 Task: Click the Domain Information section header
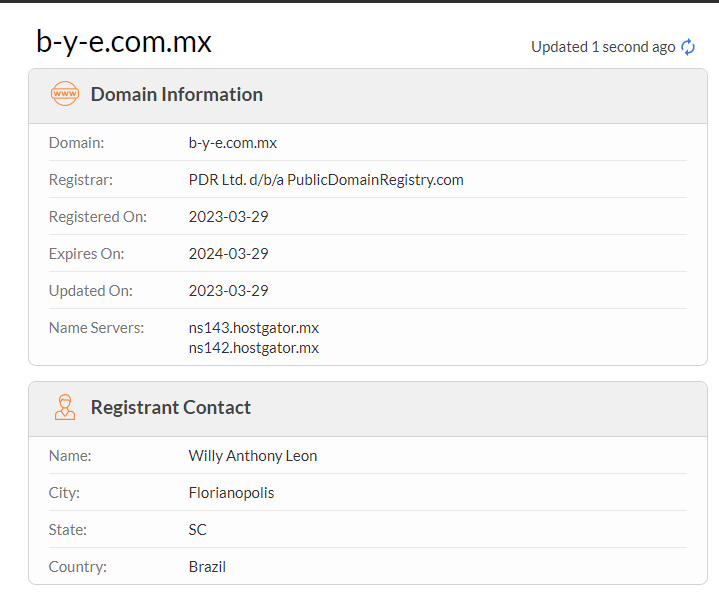tap(176, 95)
